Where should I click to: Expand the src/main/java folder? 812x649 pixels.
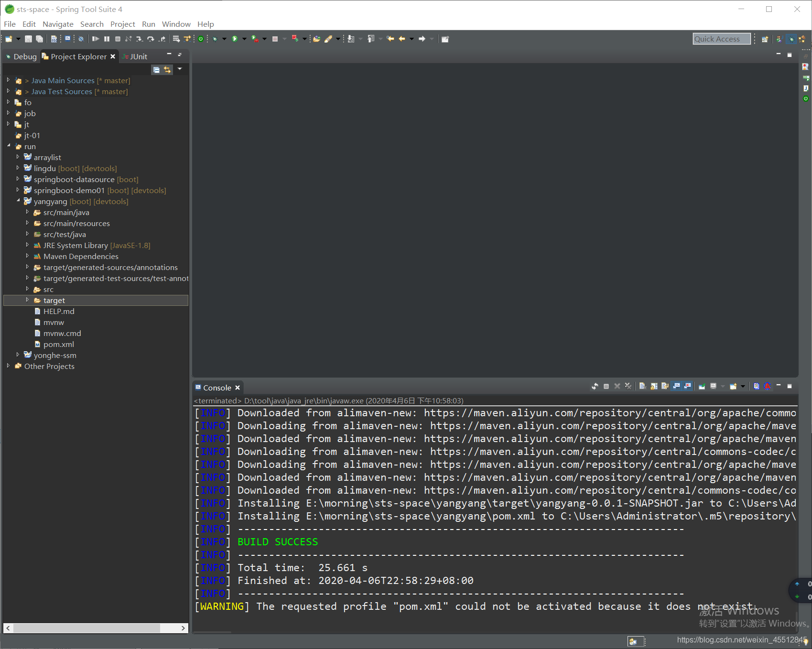pos(27,212)
